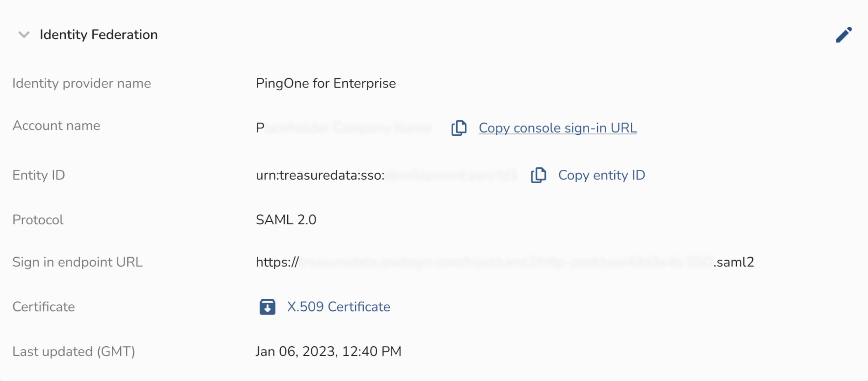Click the copy icon beside Copy entity ID

coord(538,175)
